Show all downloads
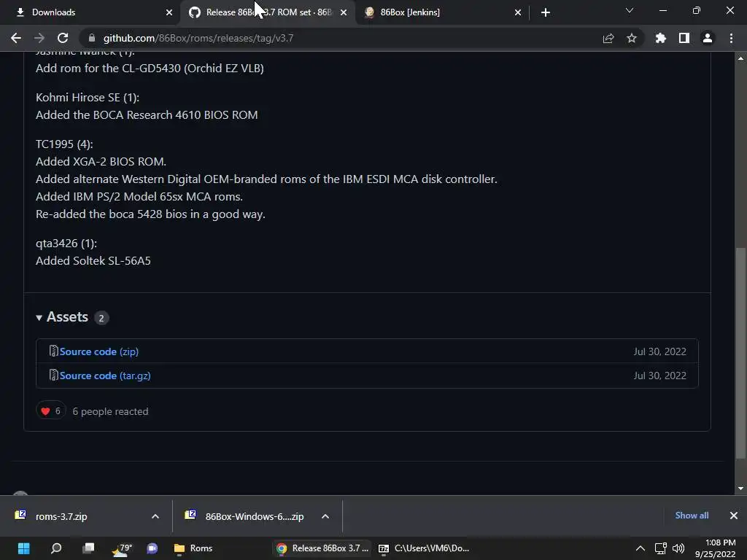The image size is (747, 560). click(692, 516)
